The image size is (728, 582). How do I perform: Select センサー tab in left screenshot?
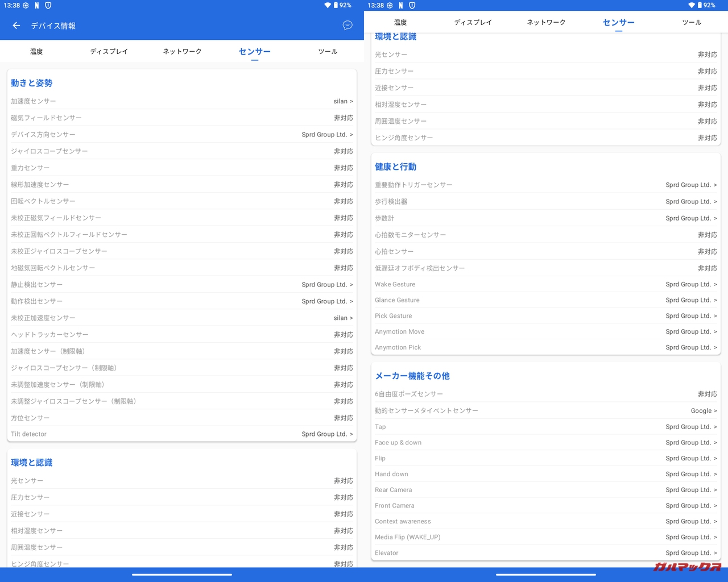[255, 52]
